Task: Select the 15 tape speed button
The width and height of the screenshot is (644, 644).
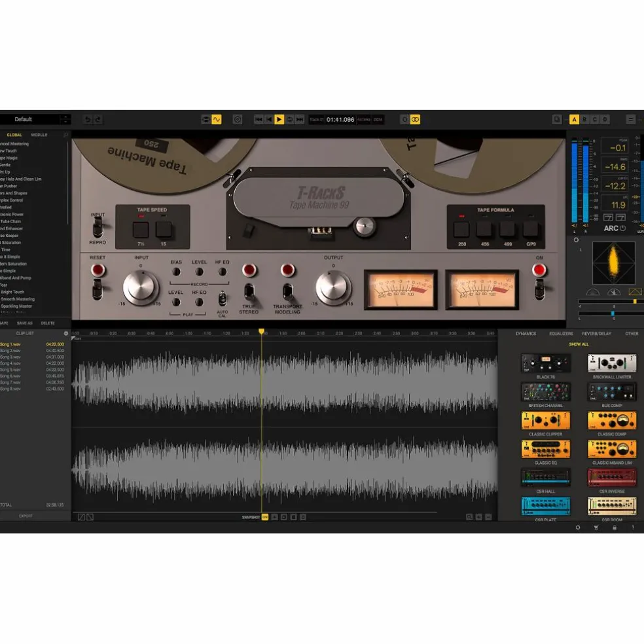Action: 164,230
